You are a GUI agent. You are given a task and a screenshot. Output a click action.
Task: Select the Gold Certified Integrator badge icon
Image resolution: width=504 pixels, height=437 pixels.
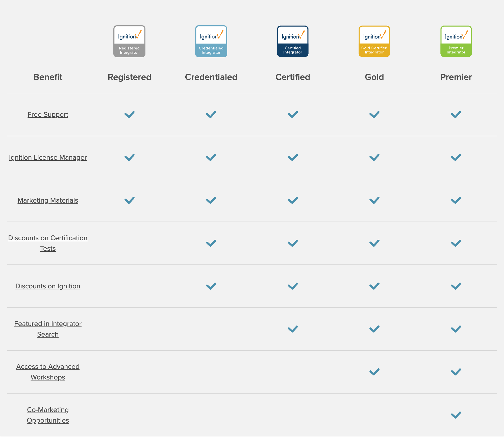tap(374, 41)
